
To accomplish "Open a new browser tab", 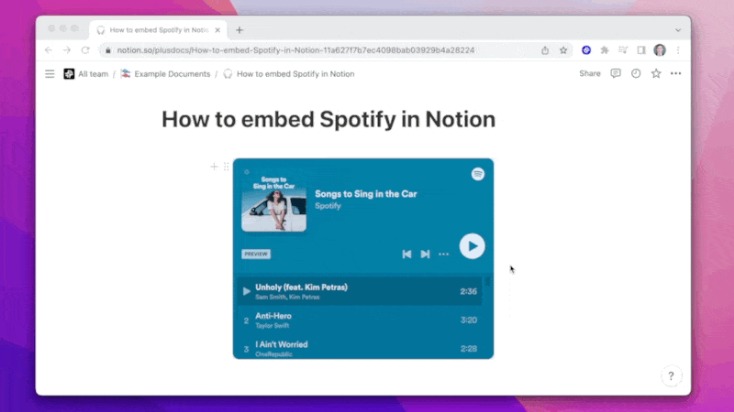I will tap(239, 30).
